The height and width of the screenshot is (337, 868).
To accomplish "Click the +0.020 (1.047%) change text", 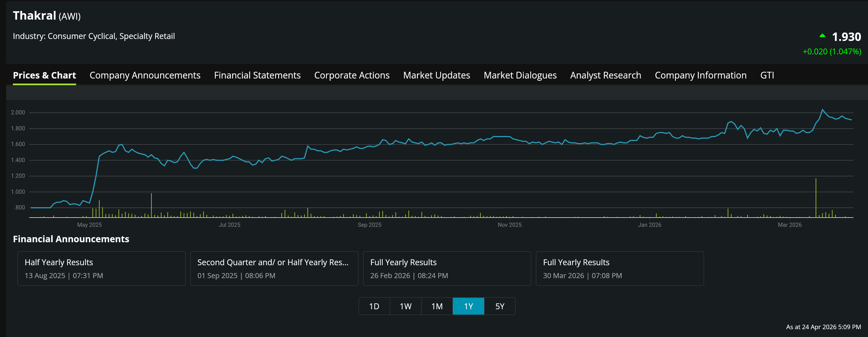I will coord(832,52).
